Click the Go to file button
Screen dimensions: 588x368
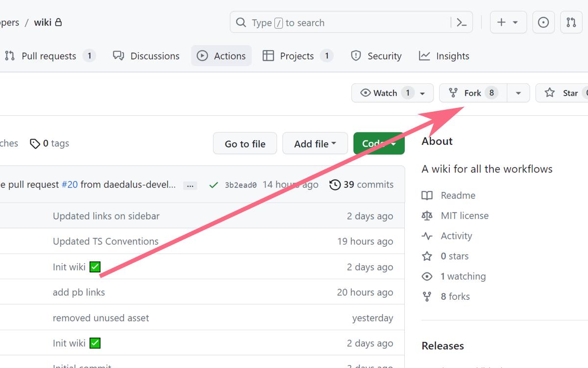(245, 144)
